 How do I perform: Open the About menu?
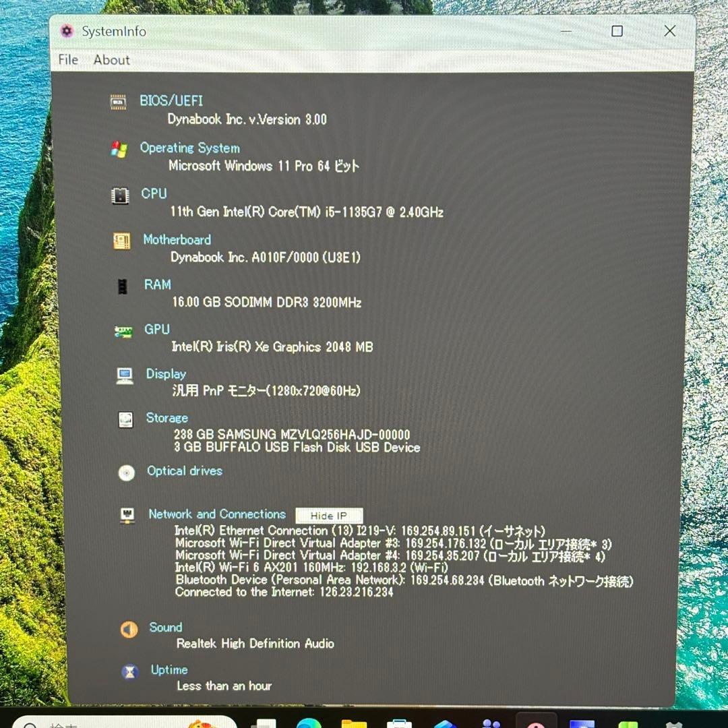111,60
